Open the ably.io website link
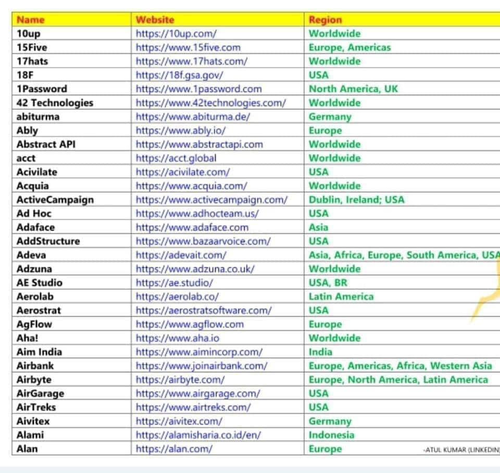The height and width of the screenshot is (473, 500). pos(181,130)
